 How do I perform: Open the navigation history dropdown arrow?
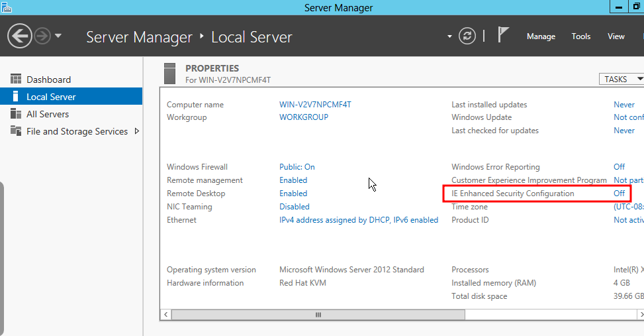[x=58, y=36]
